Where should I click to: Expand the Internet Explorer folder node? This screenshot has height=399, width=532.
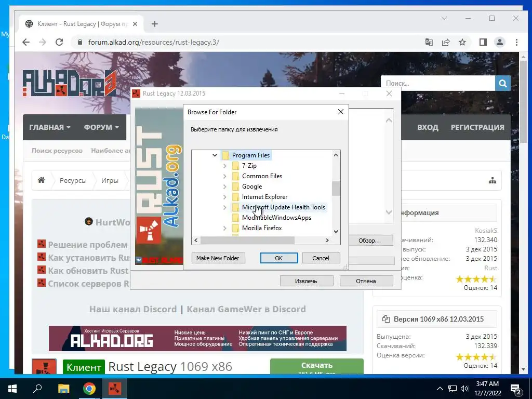tap(224, 197)
